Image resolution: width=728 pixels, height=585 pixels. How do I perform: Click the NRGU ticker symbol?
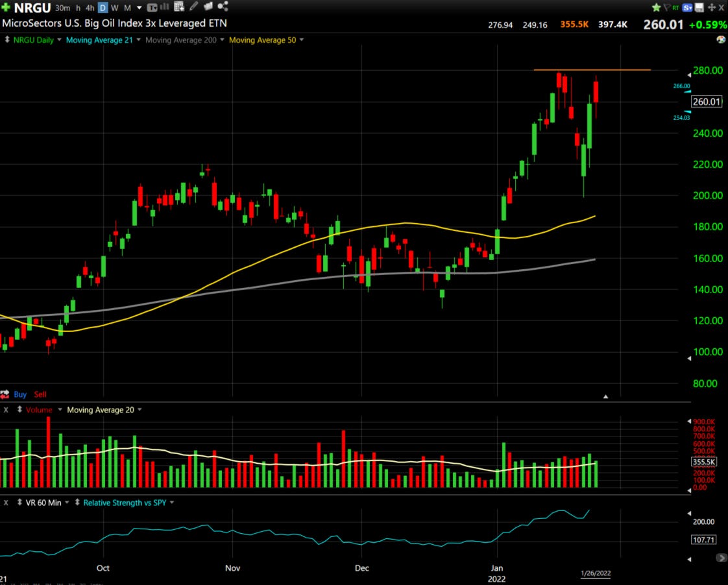(32, 8)
